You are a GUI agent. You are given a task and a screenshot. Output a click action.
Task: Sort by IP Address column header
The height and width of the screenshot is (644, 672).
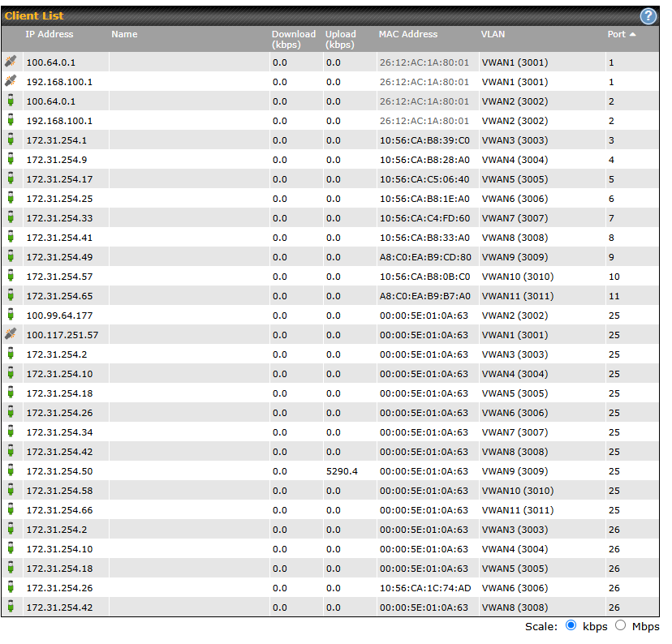click(50, 34)
